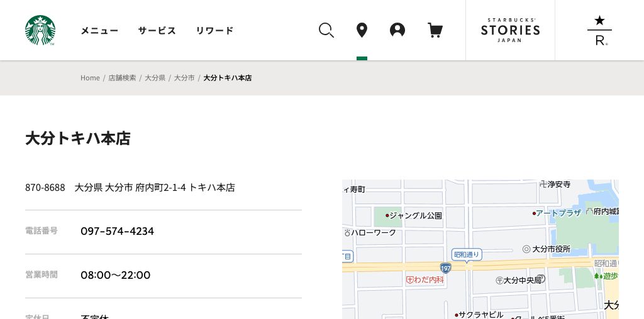Open the search magnifier icon

coord(326,30)
